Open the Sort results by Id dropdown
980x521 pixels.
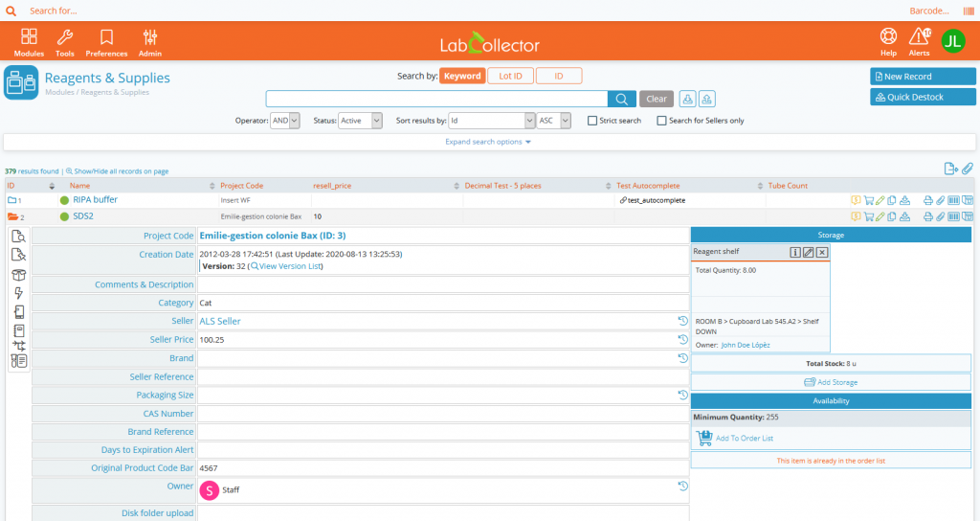pyautogui.click(x=492, y=121)
